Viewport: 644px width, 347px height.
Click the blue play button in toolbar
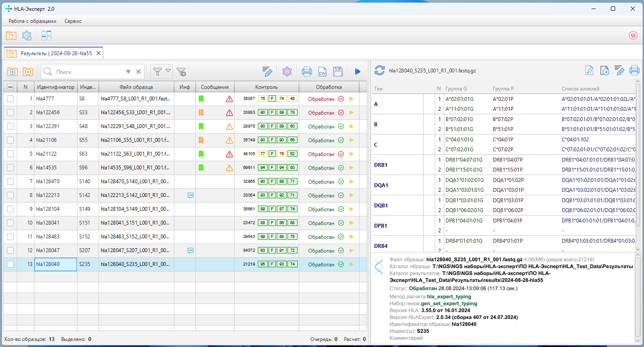click(x=357, y=72)
